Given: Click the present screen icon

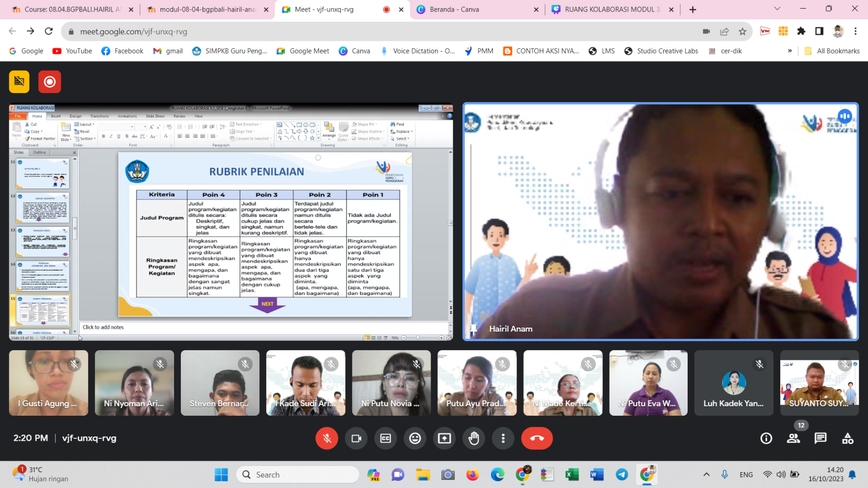Looking at the screenshot, I should [444, 438].
